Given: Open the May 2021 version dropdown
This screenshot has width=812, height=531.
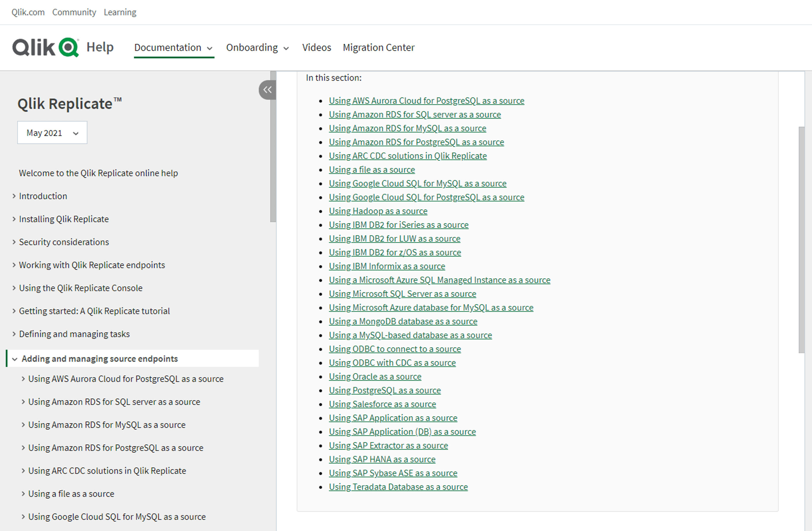Looking at the screenshot, I should [52, 133].
